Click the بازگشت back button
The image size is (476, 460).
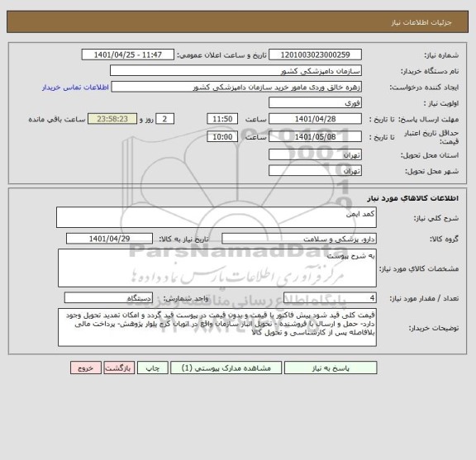coord(119,368)
